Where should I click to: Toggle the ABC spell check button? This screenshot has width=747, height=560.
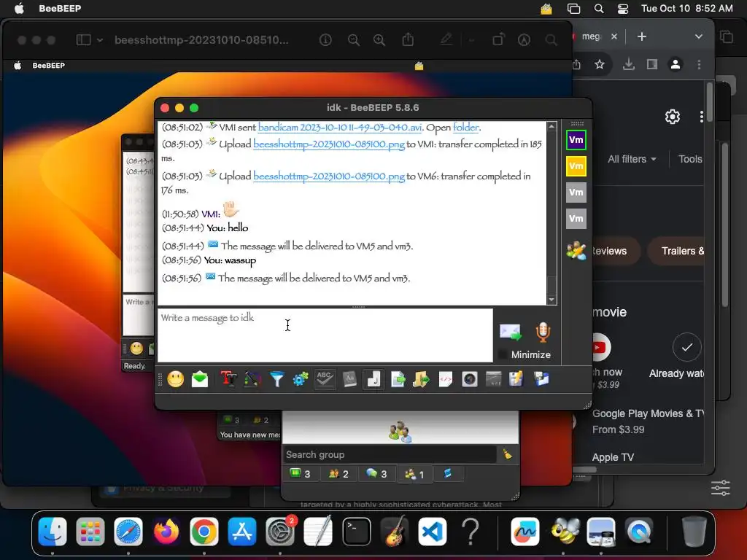pyautogui.click(x=325, y=379)
